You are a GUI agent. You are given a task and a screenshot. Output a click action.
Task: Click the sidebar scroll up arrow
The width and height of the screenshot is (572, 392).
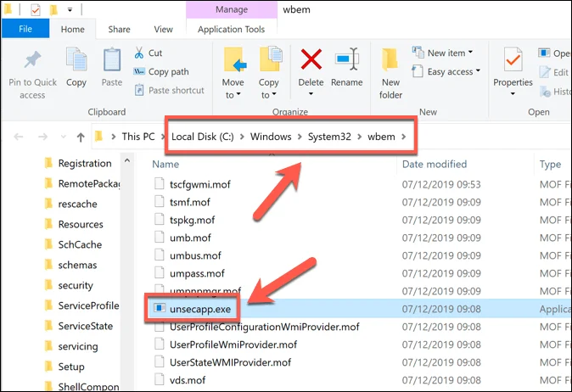pyautogui.click(x=127, y=160)
